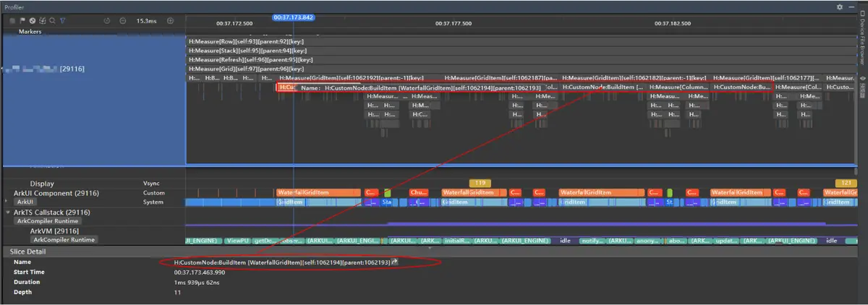Click the zoom in plus circle icon

click(x=170, y=21)
